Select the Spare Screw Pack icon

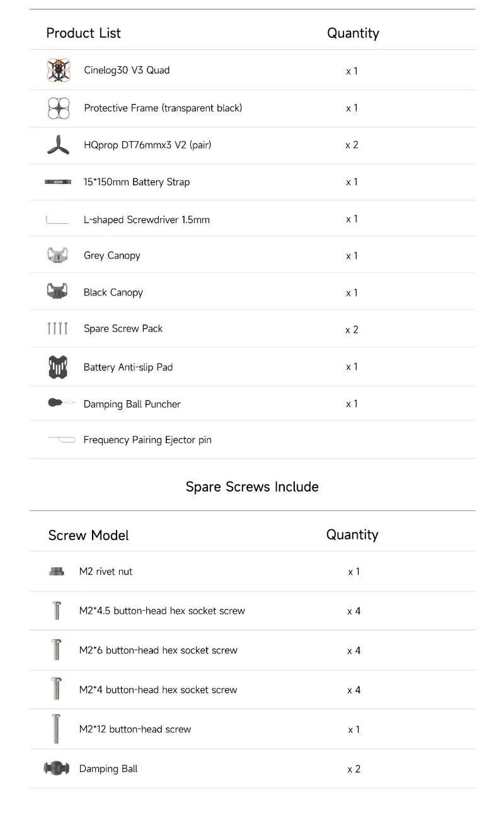click(57, 328)
